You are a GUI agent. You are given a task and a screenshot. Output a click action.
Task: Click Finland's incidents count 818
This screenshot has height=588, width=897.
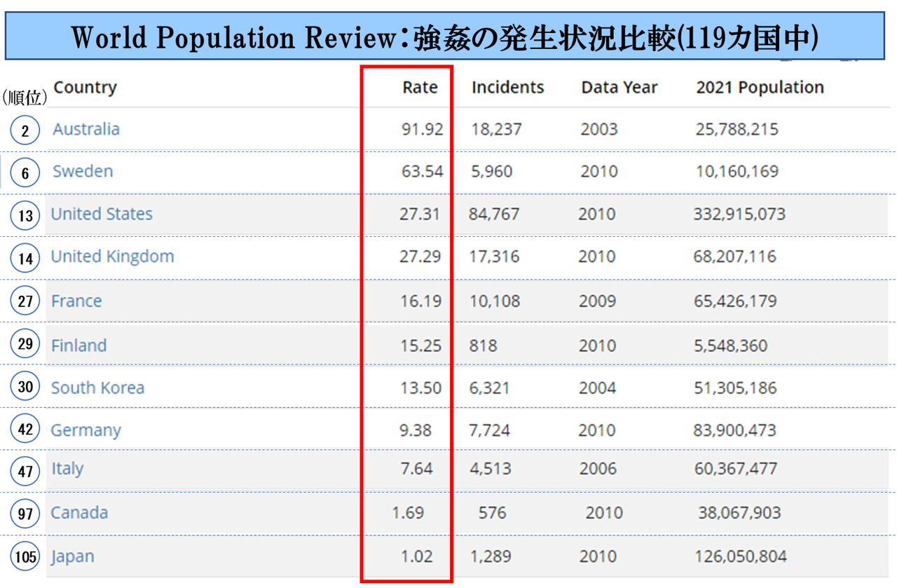[484, 346]
